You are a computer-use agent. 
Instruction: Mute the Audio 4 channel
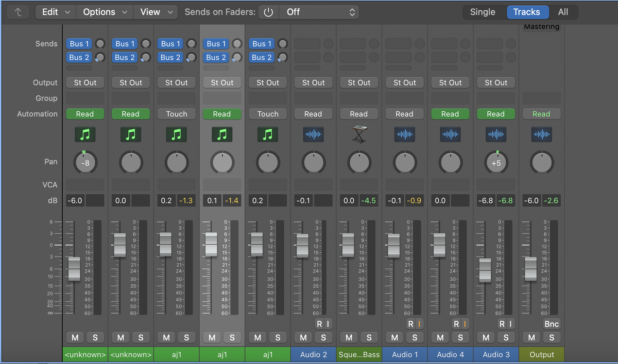click(440, 338)
